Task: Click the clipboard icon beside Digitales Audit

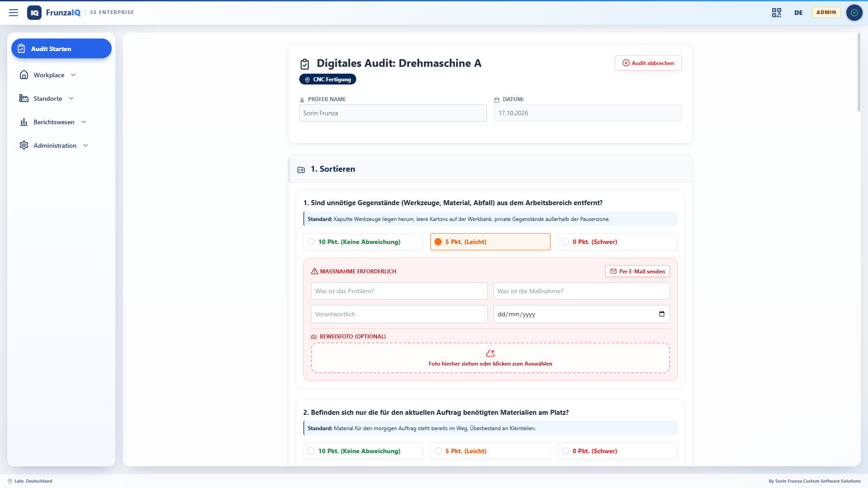Action: pyautogui.click(x=305, y=64)
